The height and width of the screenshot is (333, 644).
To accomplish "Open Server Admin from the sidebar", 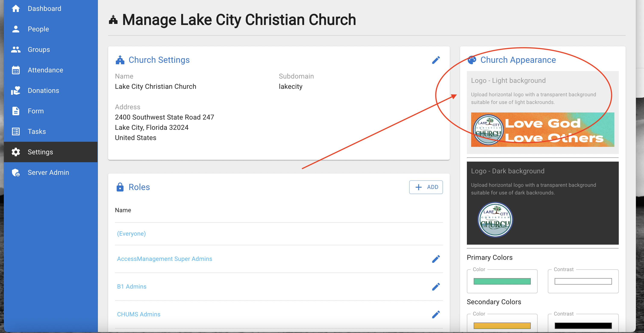I will tap(48, 172).
